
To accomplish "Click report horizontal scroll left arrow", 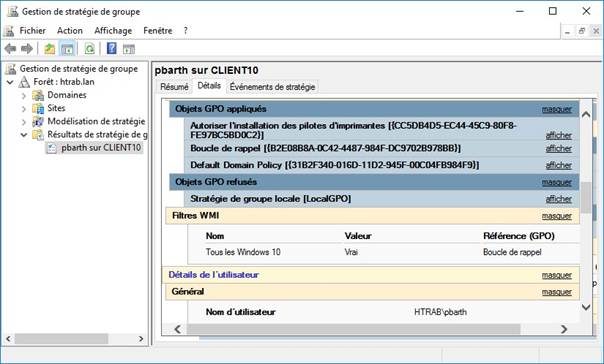I will (x=178, y=329).
